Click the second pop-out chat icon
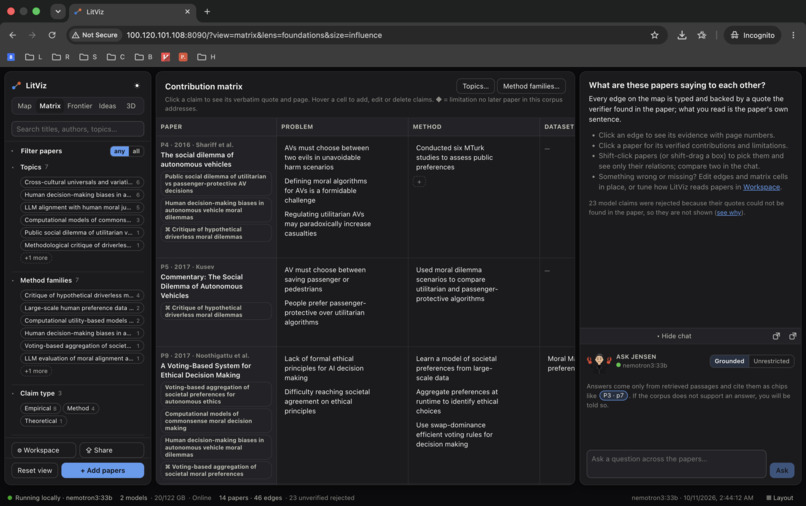 click(792, 336)
